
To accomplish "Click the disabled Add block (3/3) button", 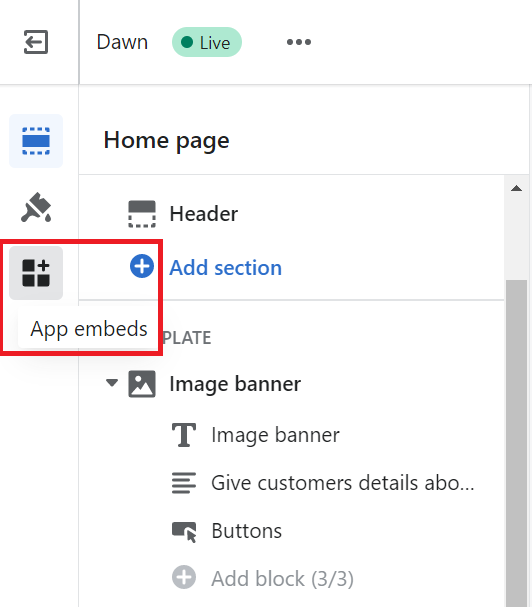I will pyautogui.click(x=263, y=579).
